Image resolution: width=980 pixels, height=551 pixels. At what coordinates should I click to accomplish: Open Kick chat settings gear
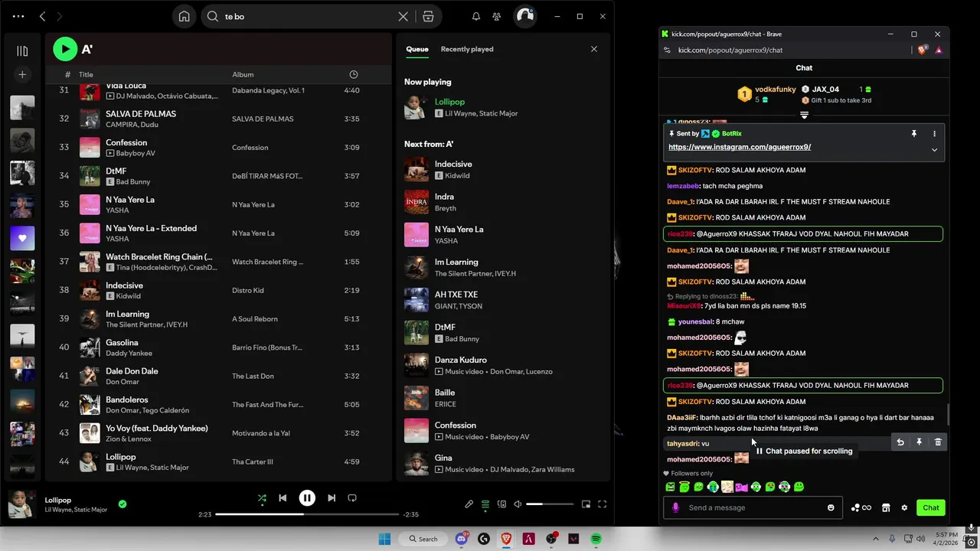click(x=904, y=507)
